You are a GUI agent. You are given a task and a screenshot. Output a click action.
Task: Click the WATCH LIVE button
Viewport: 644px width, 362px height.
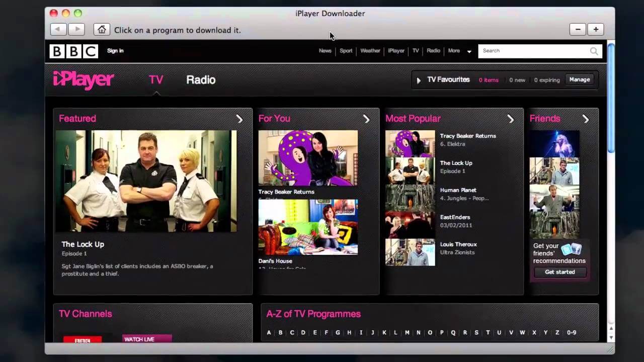[147, 339]
